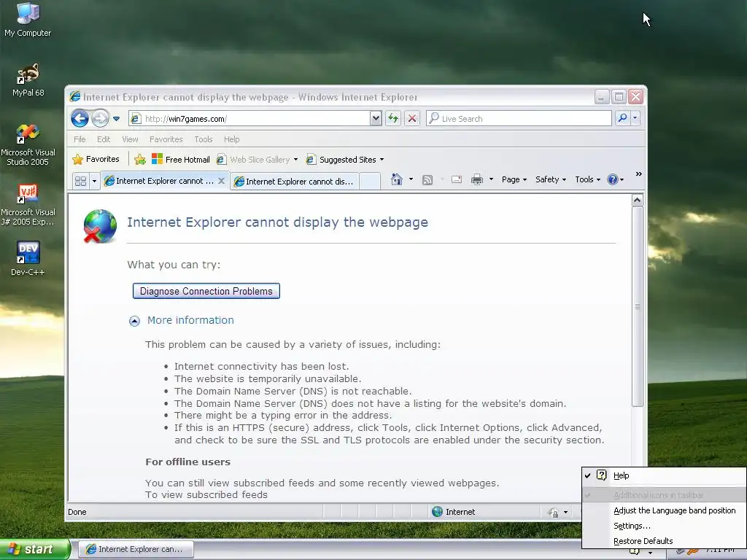Show more command bar items chevron
This screenshot has width=747, height=560.
[x=639, y=174]
